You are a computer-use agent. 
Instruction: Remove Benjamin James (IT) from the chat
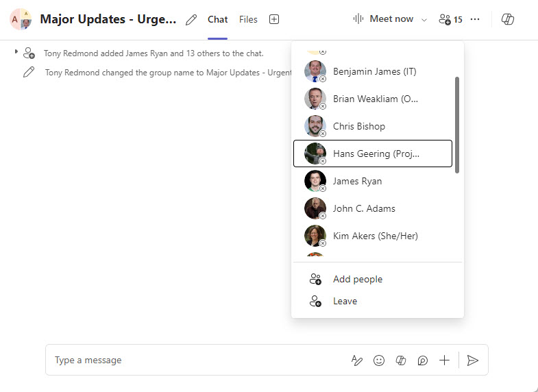click(323, 79)
